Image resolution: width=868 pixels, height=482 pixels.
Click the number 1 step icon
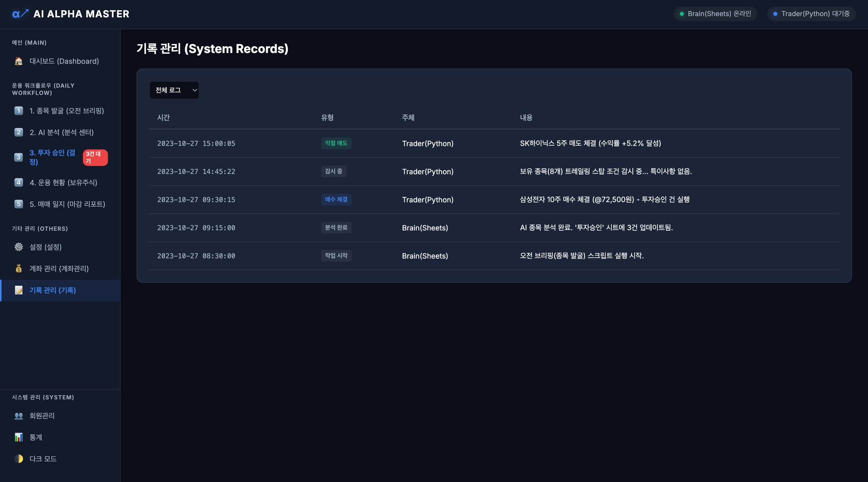click(x=19, y=111)
